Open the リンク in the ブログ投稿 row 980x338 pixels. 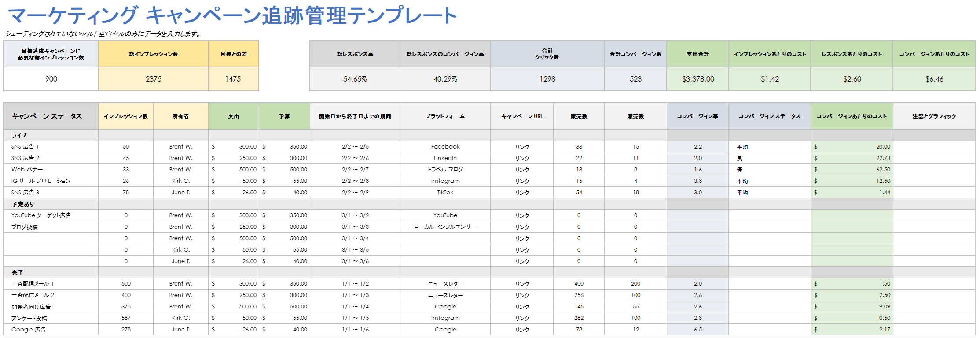pyautogui.click(x=522, y=227)
